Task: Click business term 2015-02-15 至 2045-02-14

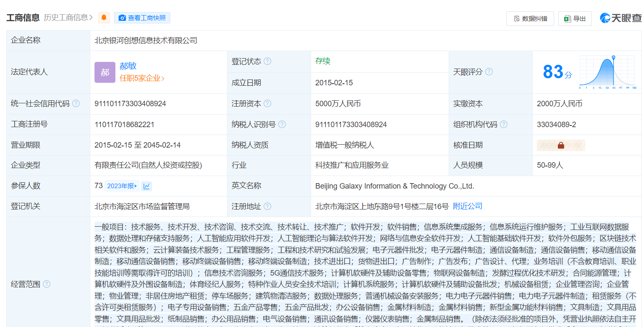Action: point(138,145)
